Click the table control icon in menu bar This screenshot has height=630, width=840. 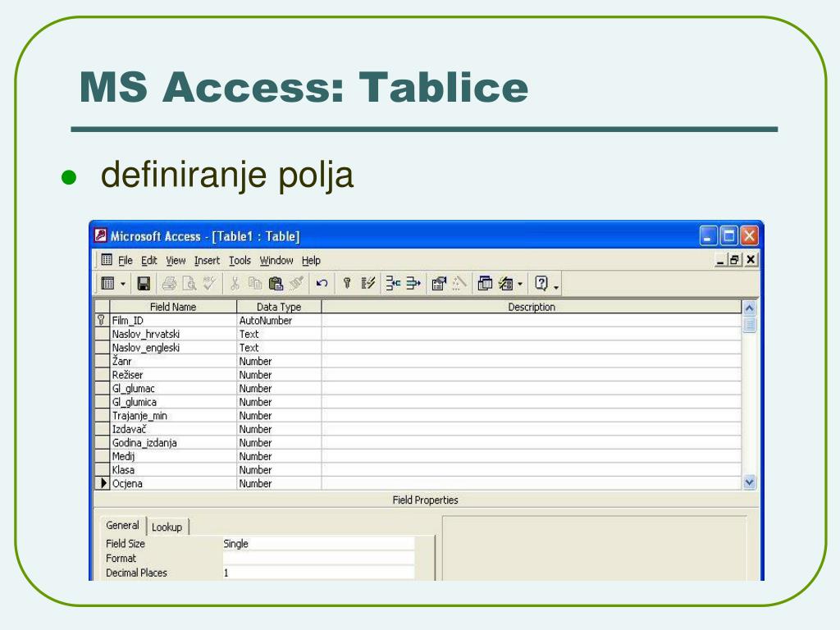(107, 260)
